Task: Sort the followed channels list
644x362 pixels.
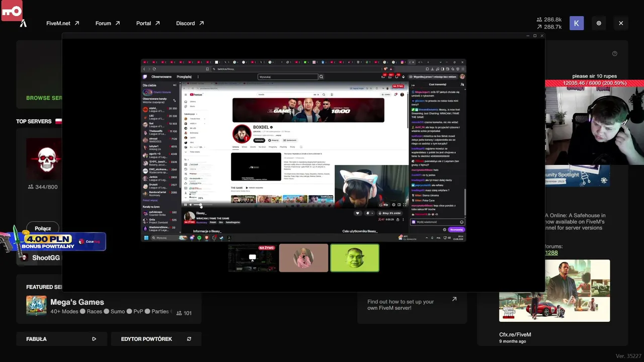Action: tap(175, 100)
